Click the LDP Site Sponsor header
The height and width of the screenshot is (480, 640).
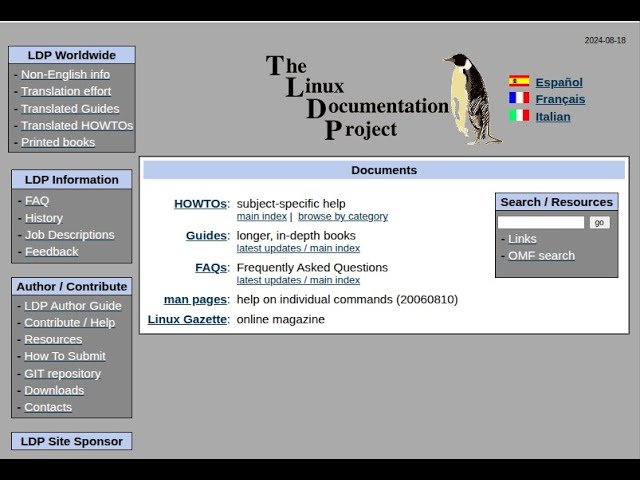[x=72, y=441]
